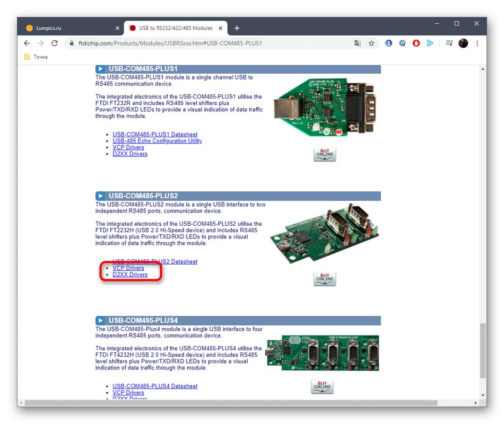Viewport: 504px width, 424px height.
Task: Click the USB-COM485-PLUS4 module photo
Action: coord(322,352)
